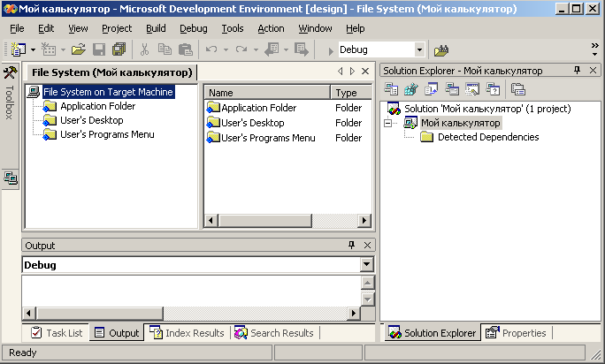Open the Launch Conditions Editor icon
605x364 pixels.
pyautogui.click(x=493, y=89)
